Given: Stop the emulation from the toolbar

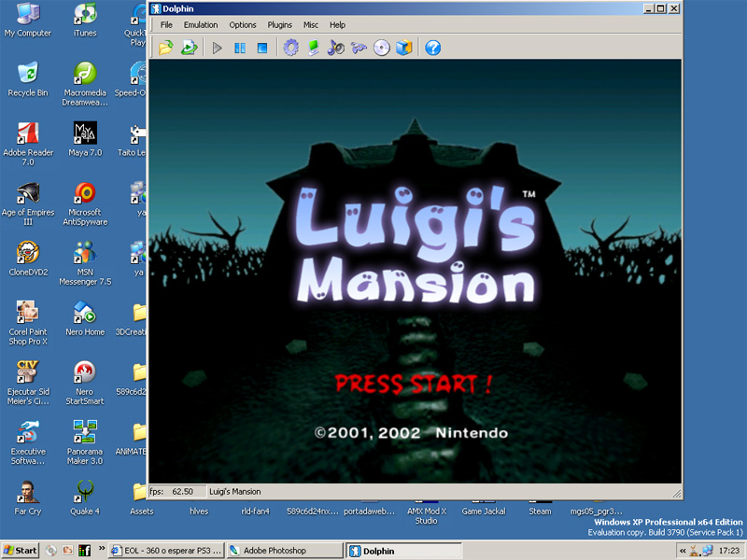Looking at the screenshot, I should point(262,48).
